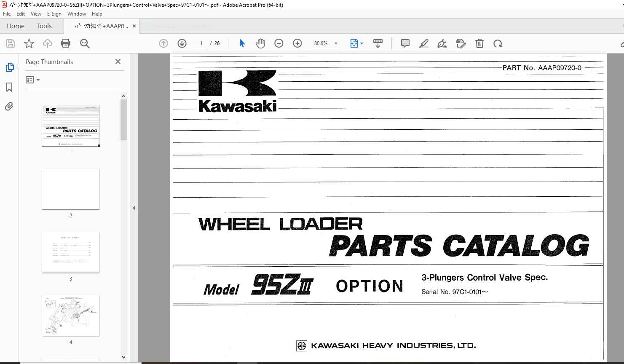The height and width of the screenshot is (364, 624).
Task: Open the E-Sign menu
Action: 54,14
